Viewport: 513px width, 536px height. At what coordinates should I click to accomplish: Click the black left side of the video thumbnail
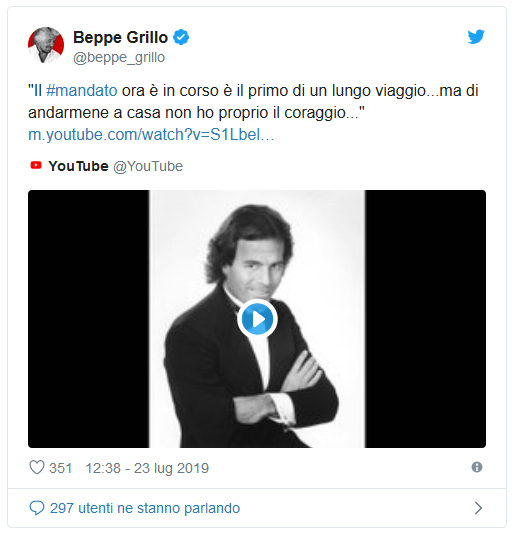[89, 319]
